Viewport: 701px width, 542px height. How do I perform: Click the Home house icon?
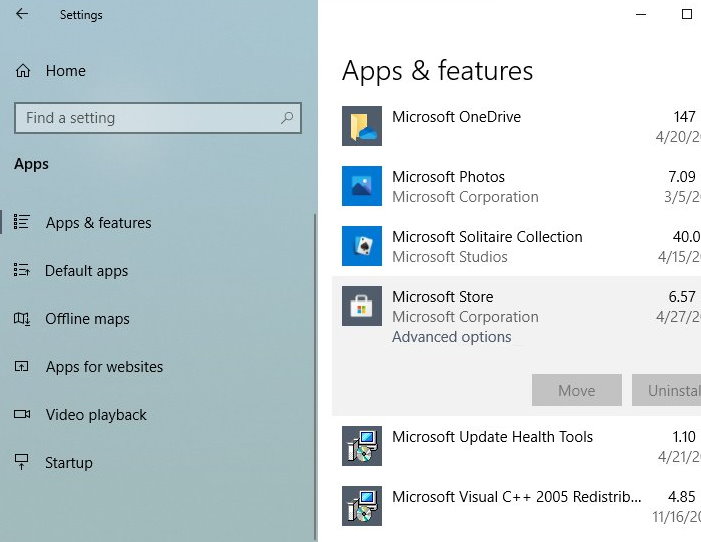click(23, 71)
